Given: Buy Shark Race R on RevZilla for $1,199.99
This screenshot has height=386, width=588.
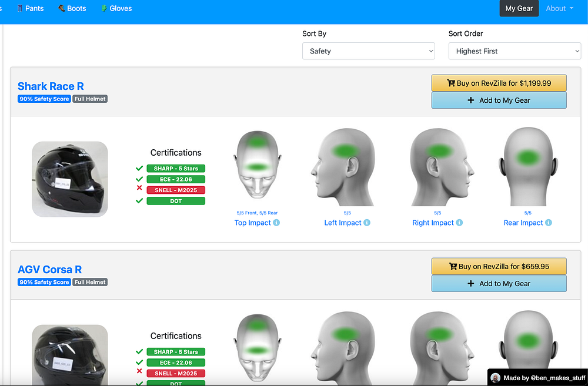Looking at the screenshot, I should click(x=499, y=83).
